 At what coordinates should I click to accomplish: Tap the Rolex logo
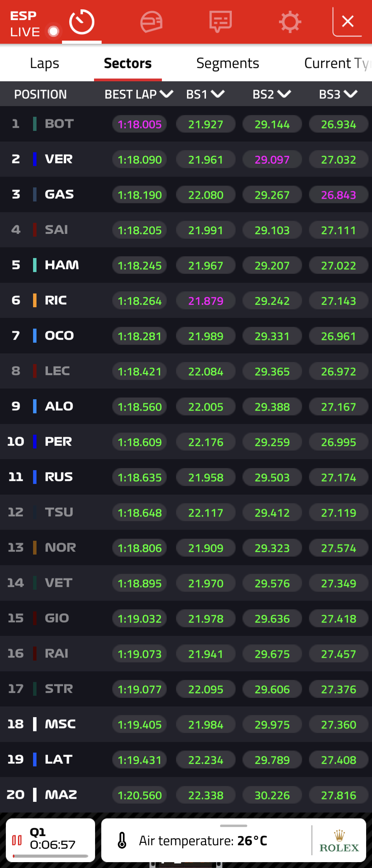coord(339,841)
